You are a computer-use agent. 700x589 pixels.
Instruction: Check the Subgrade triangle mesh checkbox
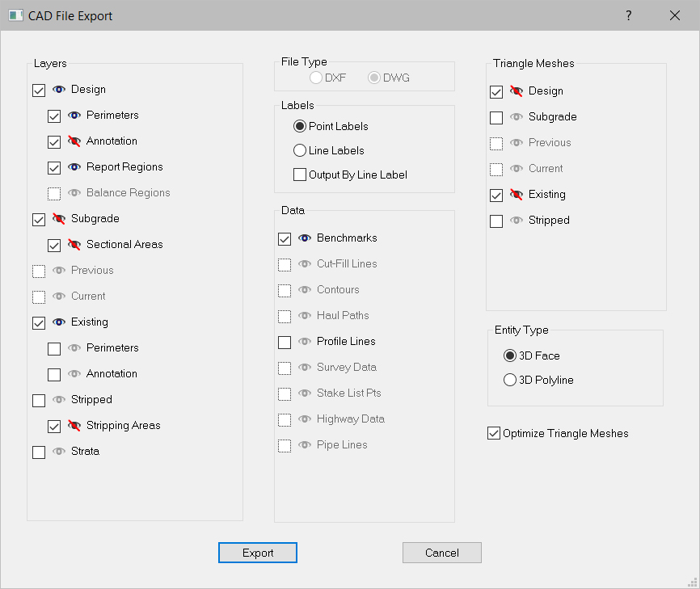[x=496, y=117]
